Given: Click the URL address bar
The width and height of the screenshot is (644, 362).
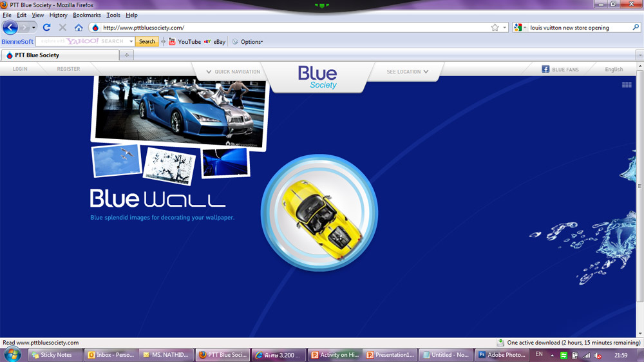Looking at the screenshot, I should [296, 28].
